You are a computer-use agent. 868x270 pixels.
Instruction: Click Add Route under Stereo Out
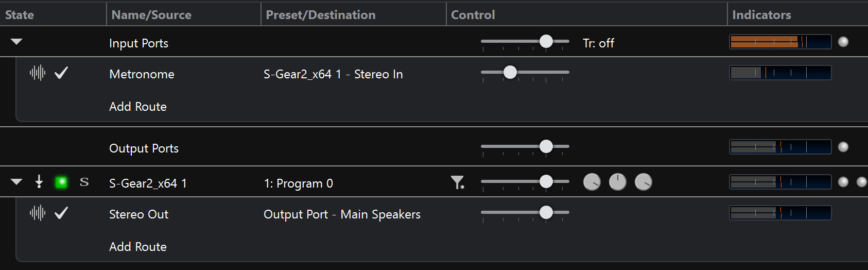(138, 247)
